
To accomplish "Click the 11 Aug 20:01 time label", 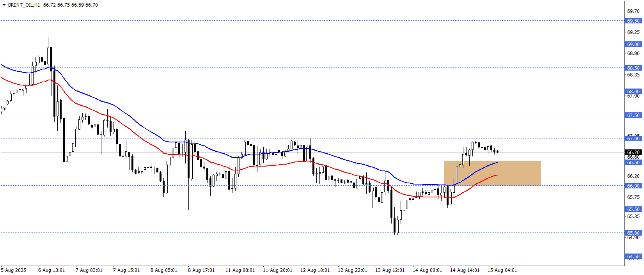I will coord(278,270).
